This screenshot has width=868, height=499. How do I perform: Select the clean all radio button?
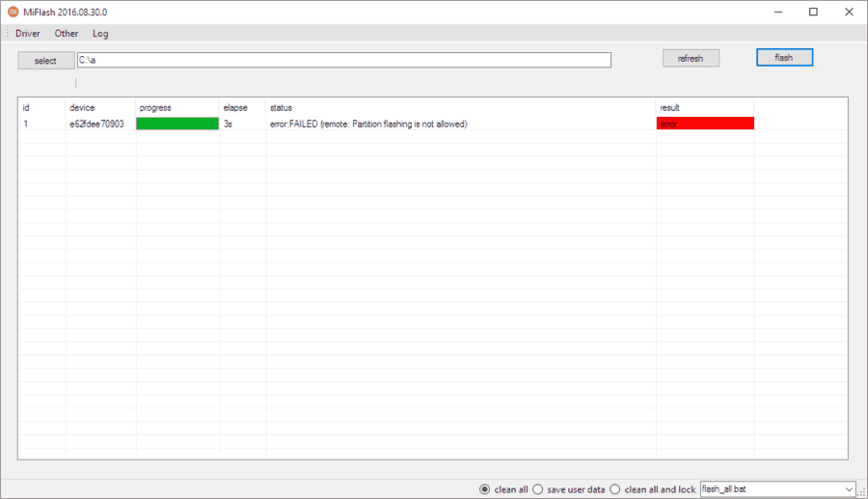click(x=503, y=489)
